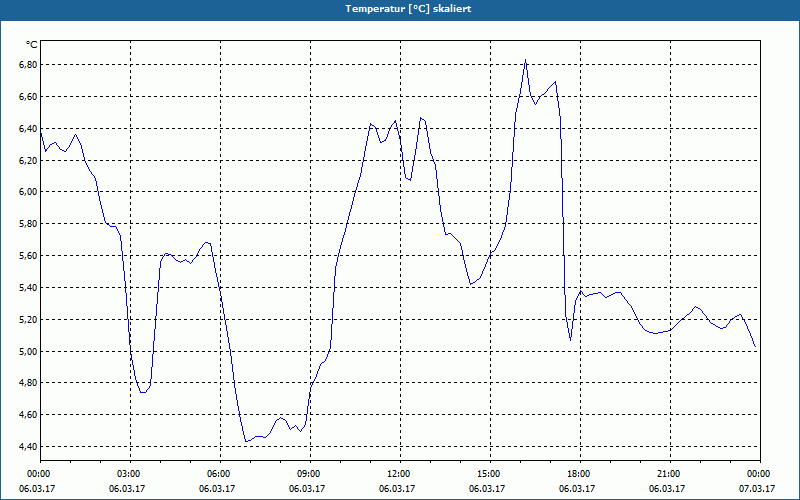Pick the '5,80' y-axis label
800x500 pixels.
29,224
